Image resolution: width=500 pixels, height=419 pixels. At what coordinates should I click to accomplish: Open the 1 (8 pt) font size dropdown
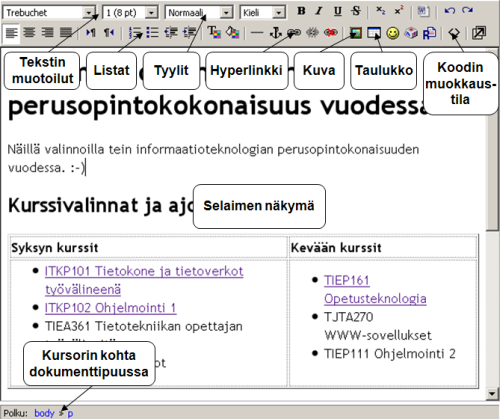pos(130,13)
